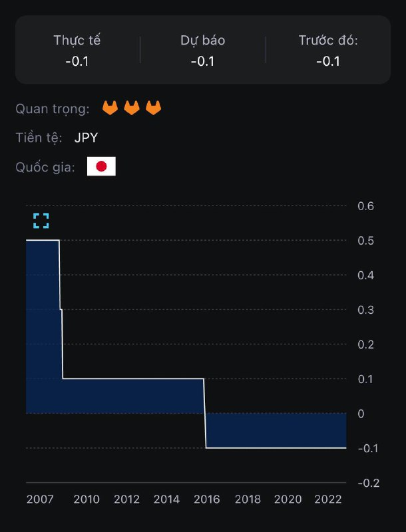
Task: Click the 0.5 y-axis label
Action: 365,240
